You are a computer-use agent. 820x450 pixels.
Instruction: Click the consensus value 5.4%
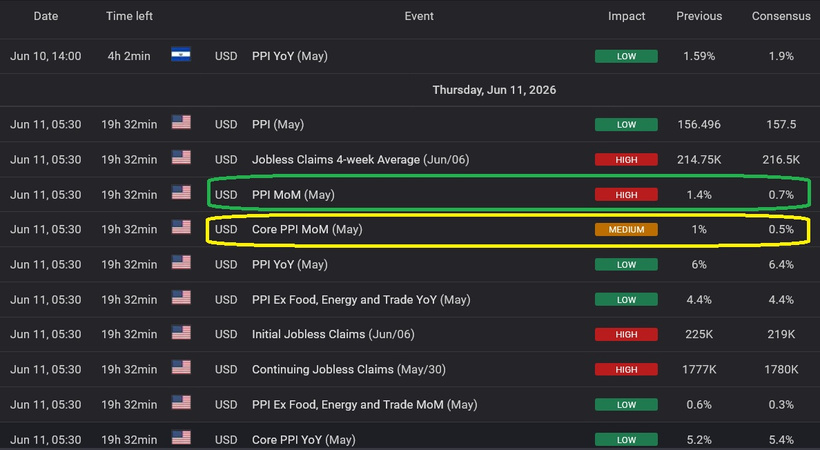tap(781, 440)
